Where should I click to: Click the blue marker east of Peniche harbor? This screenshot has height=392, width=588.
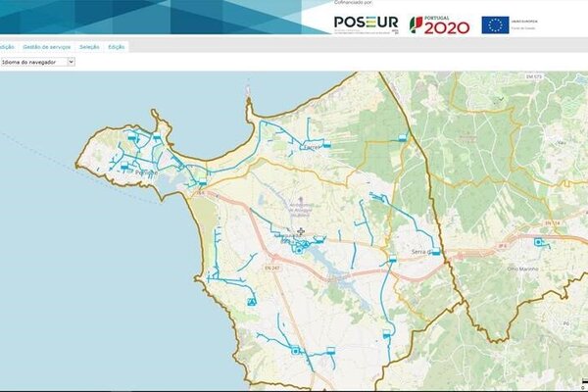tap(203, 182)
